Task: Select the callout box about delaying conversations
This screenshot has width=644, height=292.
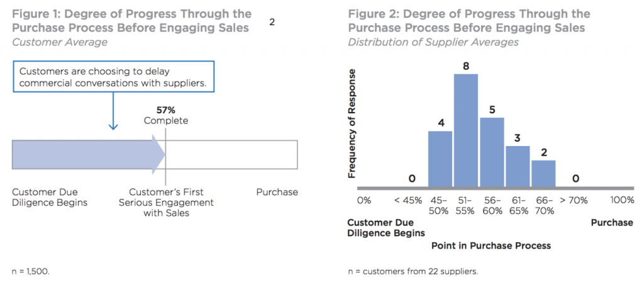Action: pyautogui.click(x=113, y=76)
